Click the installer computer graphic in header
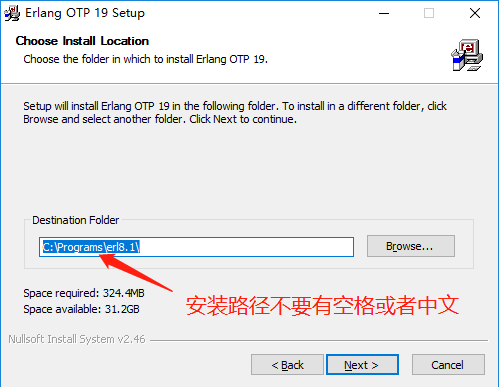This screenshot has width=500, height=387. (x=467, y=55)
